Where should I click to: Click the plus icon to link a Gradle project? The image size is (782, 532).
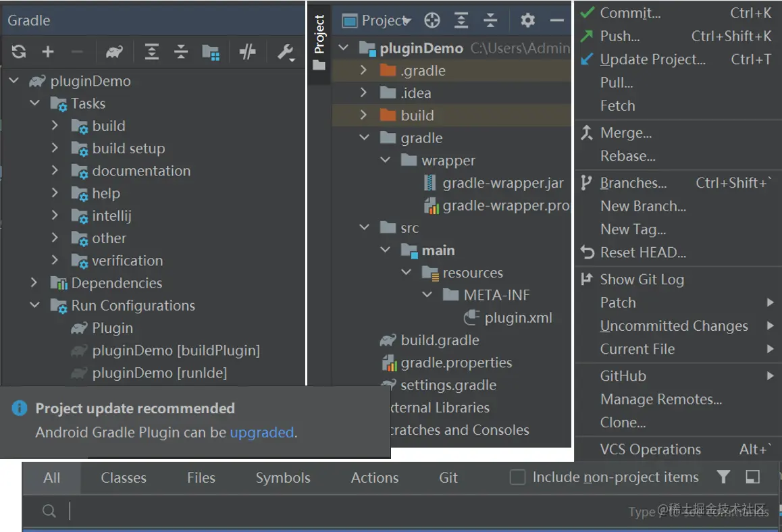pyautogui.click(x=48, y=51)
